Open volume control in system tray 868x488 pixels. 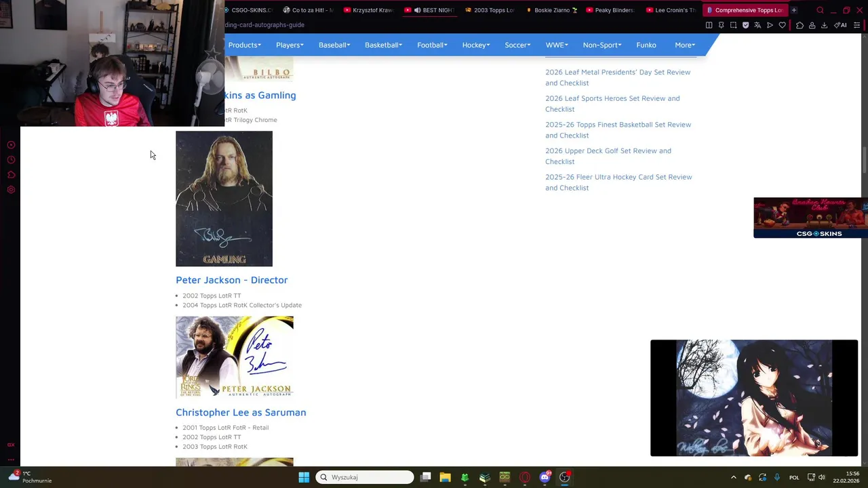[x=821, y=477]
